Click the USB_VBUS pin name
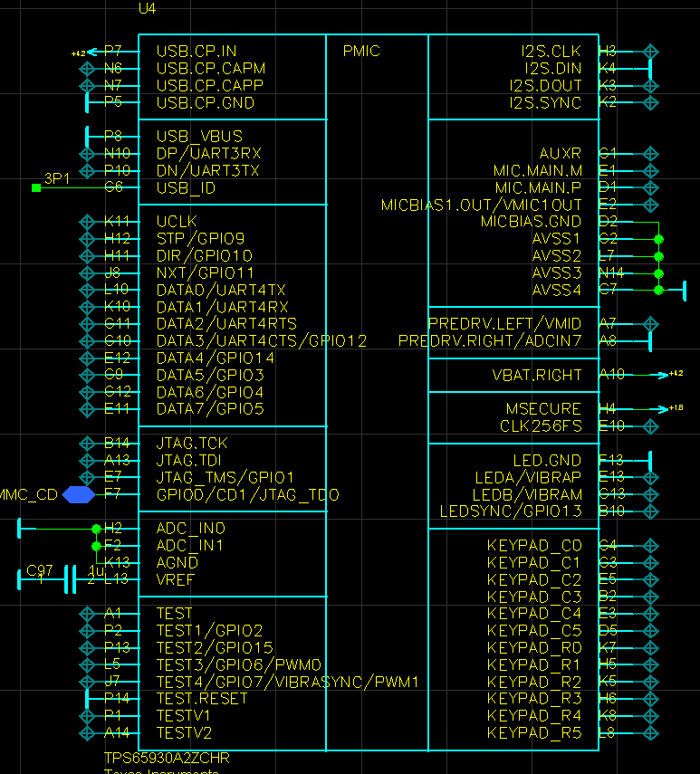The height and width of the screenshot is (774, 700). tap(199, 136)
